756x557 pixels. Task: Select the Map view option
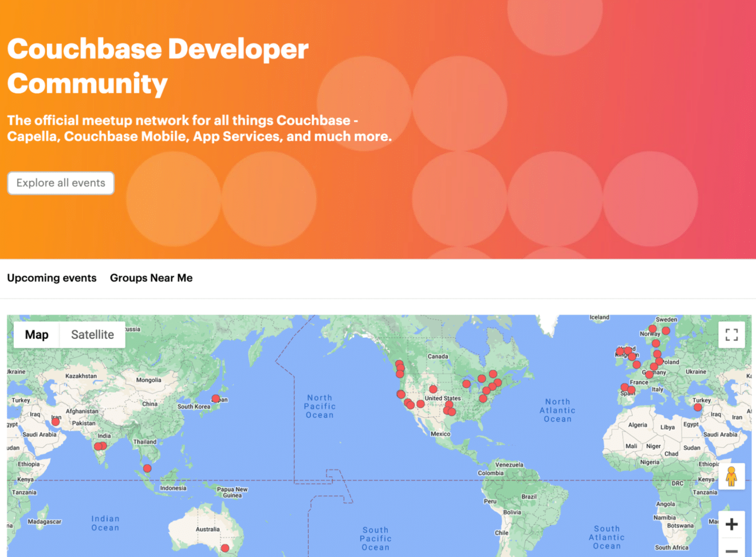[37, 334]
